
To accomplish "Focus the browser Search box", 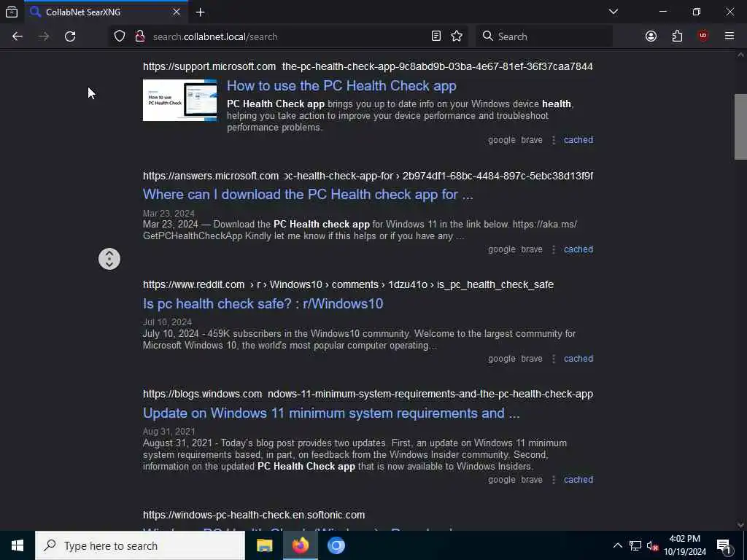I will [544, 36].
